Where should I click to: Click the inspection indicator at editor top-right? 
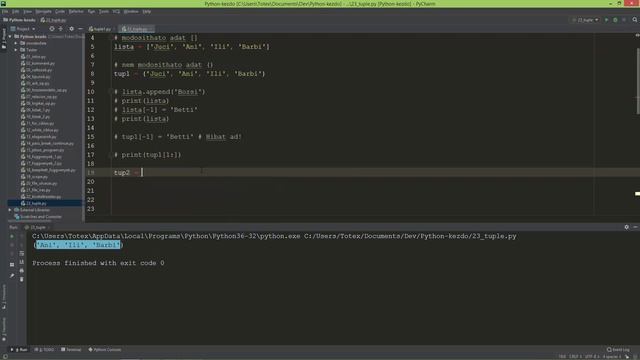637,36
